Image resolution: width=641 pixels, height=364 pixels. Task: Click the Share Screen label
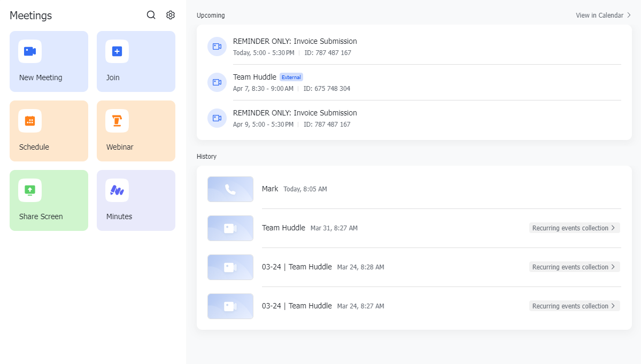pos(41,216)
